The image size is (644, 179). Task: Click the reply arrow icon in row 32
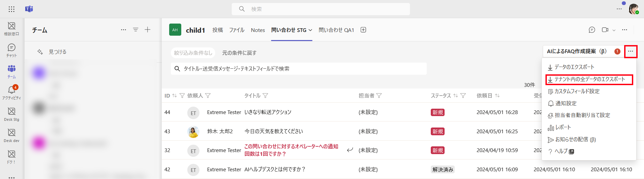click(350, 150)
